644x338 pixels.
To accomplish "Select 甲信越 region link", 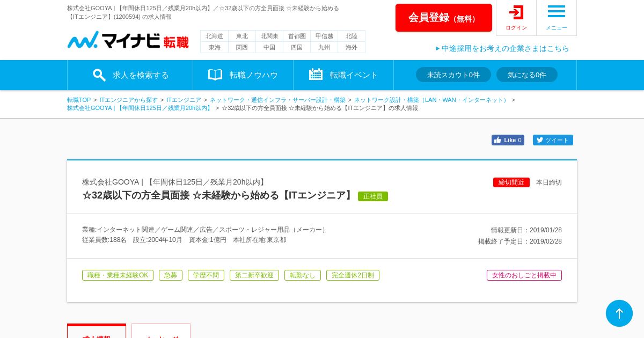I will click(324, 36).
